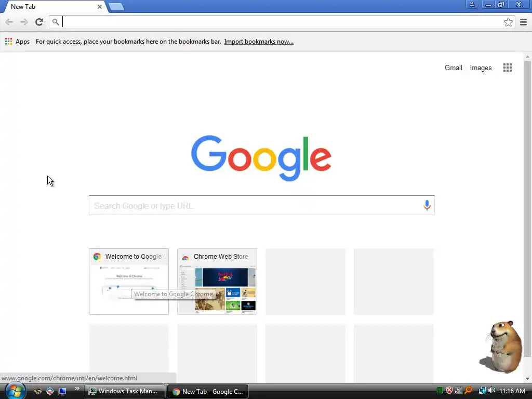Click the search magnifier in address bar
The image size is (532, 399).
point(56,22)
